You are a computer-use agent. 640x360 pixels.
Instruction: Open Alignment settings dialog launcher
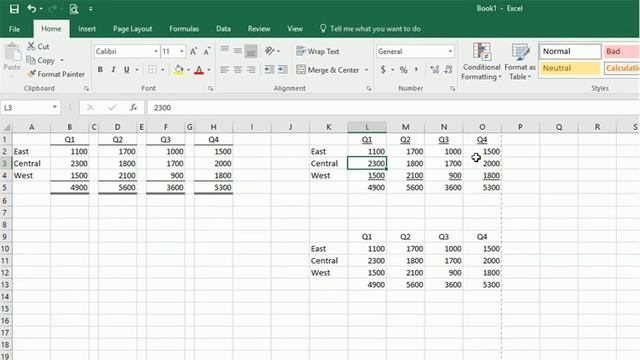[x=369, y=88]
